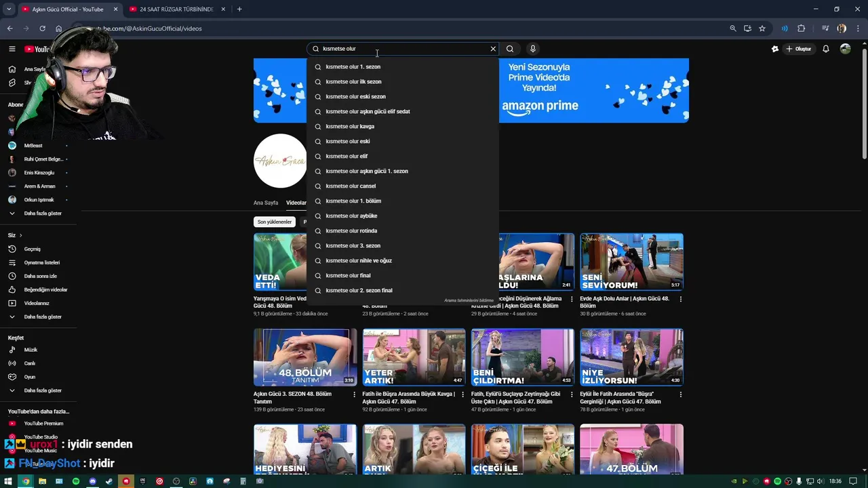Open the YouTube hamburger guide menu
This screenshot has height=488, width=868.
point(12,49)
